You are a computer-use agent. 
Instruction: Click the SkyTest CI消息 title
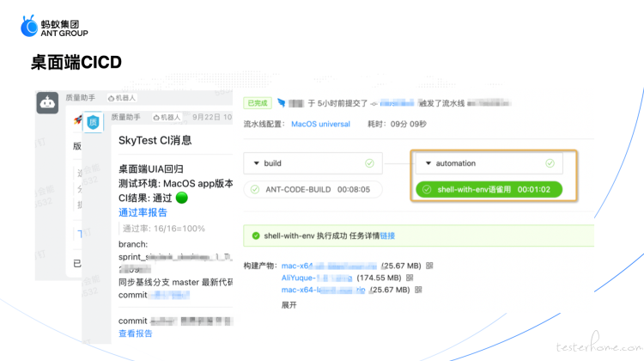[x=155, y=141]
